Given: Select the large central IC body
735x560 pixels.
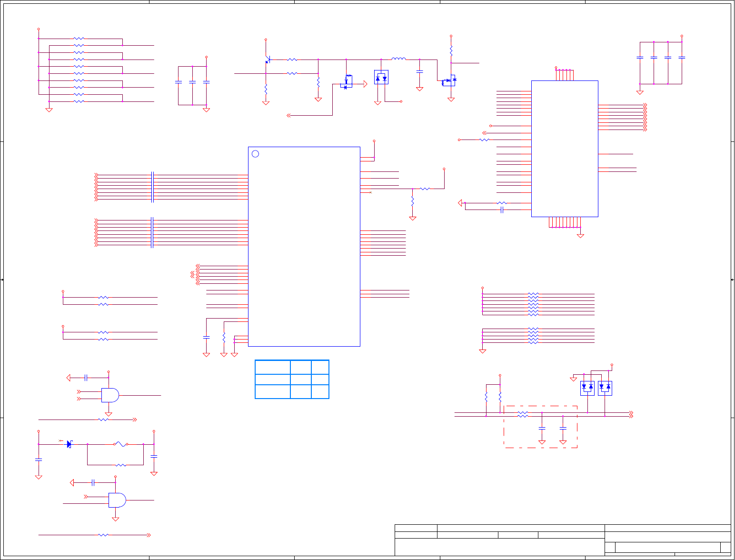Looking at the screenshot, I should click(304, 247).
